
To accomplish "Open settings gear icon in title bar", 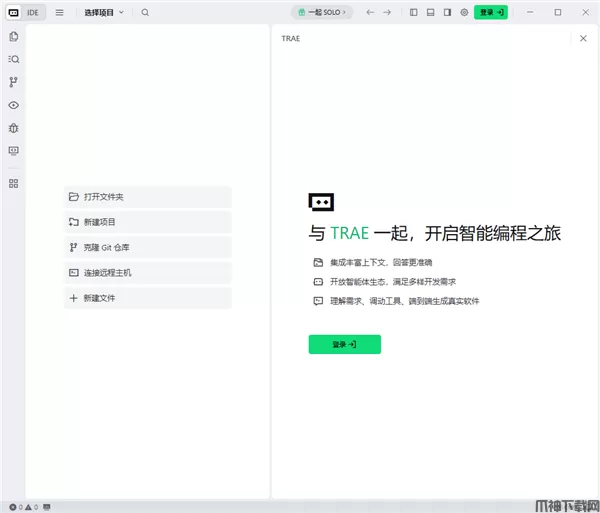I will coord(464,13).
